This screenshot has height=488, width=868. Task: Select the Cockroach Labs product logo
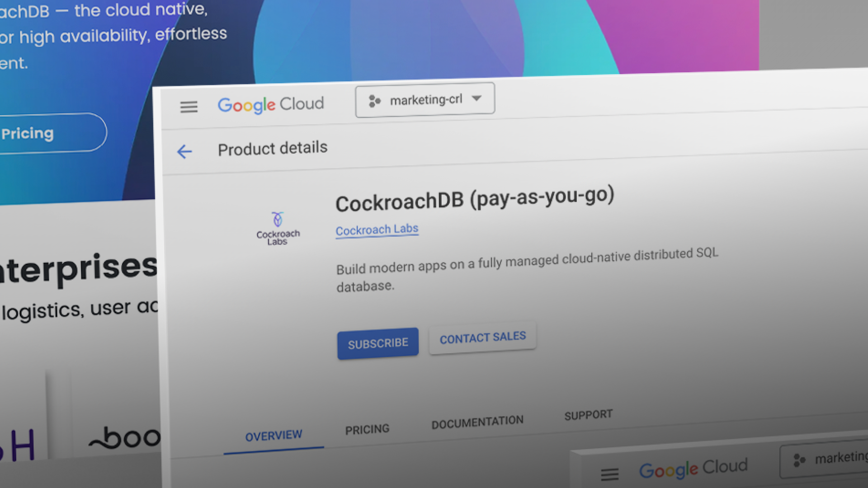pos(278,227)
